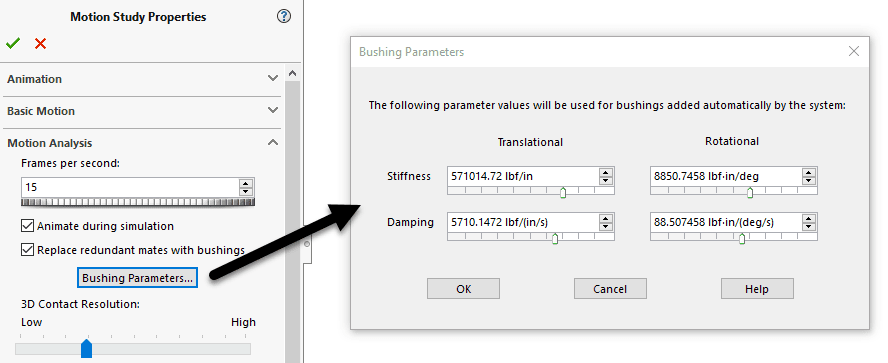Increase translational damping with up arrow
The width and height of the screenshot is (888, 363).
(606, 219)
